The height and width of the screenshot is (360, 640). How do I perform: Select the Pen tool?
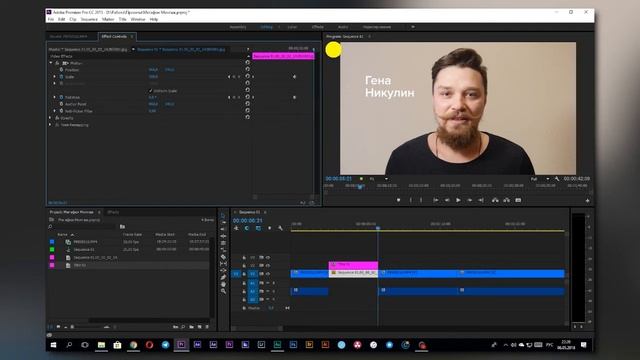tap(223, 278)
